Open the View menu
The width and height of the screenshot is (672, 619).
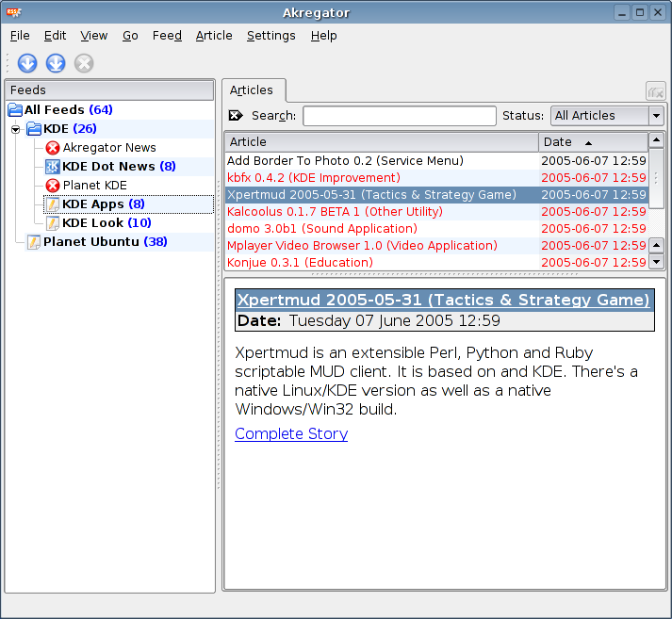(x=94, y=36)
